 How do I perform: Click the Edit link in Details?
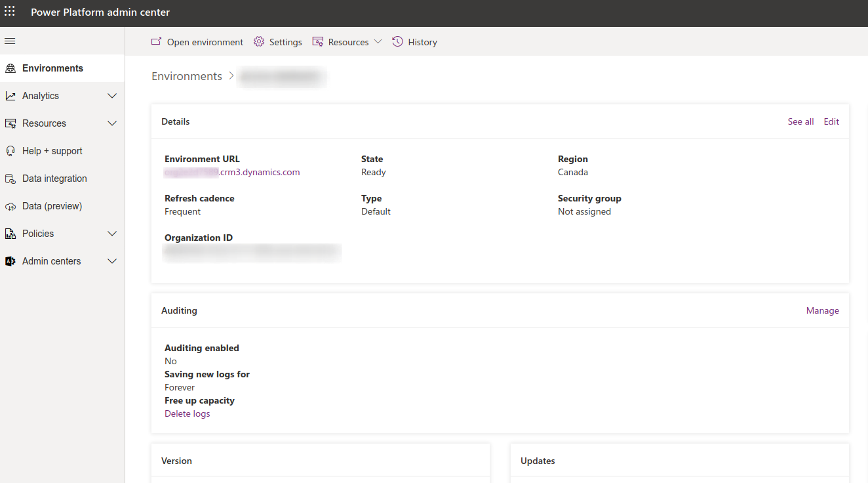831,121
